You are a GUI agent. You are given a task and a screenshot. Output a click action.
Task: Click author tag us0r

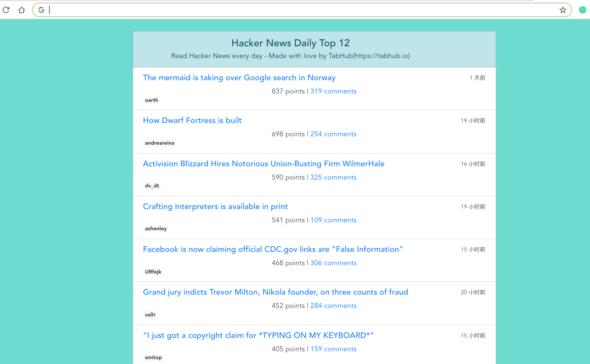pos(150,315)
